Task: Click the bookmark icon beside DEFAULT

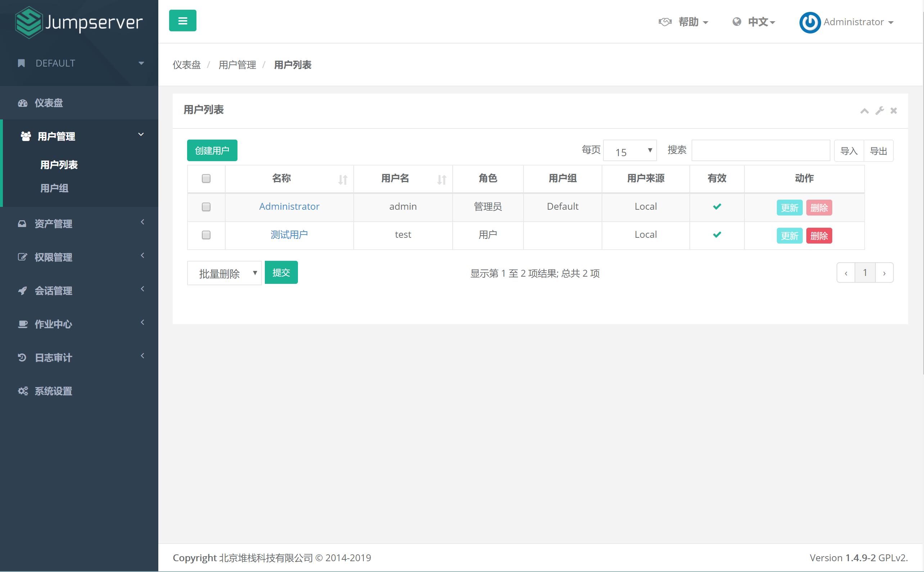Action: (22, 63)
